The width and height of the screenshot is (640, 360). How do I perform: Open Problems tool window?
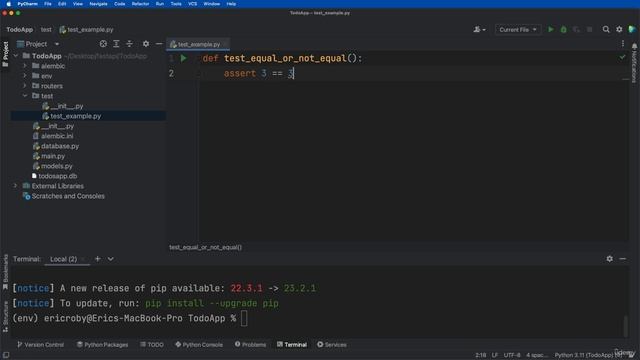[x=250, y=345]
